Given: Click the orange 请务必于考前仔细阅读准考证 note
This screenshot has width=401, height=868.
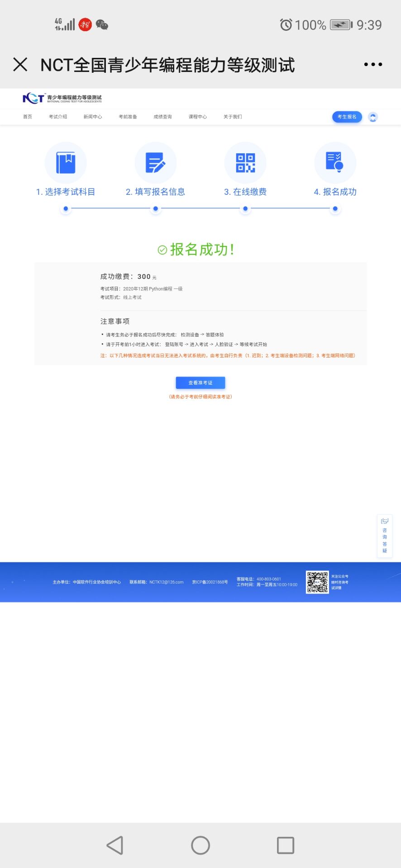Looking at the screenshot, I should [x=200, y=397].
